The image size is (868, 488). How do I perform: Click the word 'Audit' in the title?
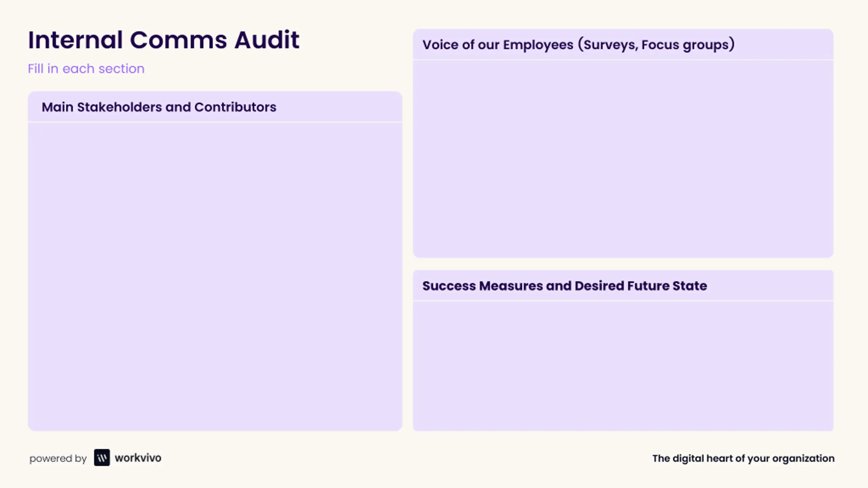click(x=267, y=40)
